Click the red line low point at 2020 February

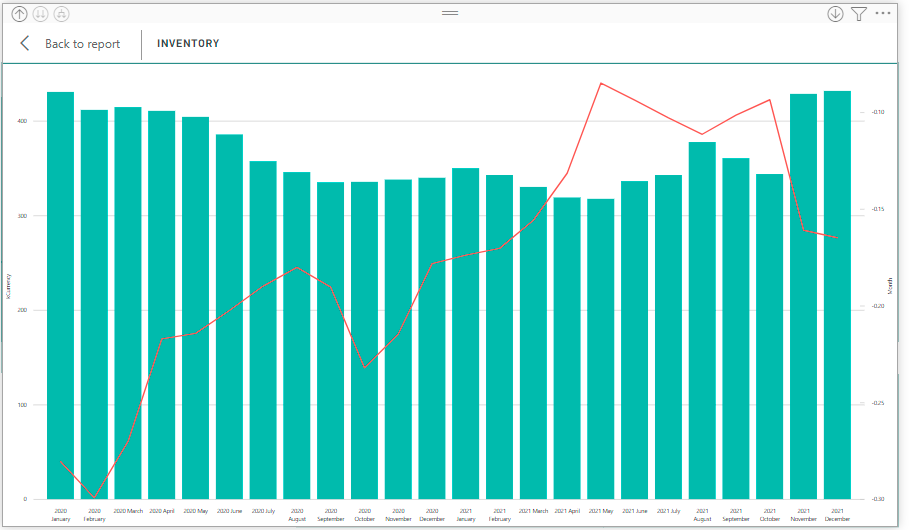[94, 497]
